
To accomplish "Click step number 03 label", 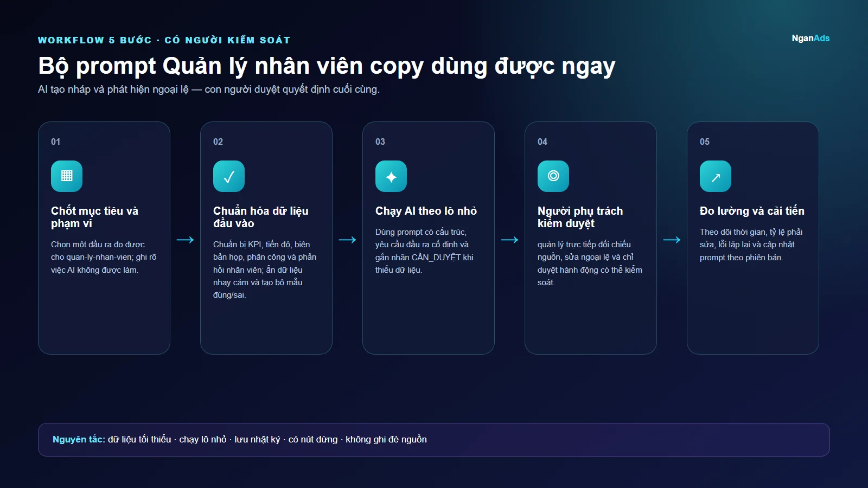I will pos(380,142).
